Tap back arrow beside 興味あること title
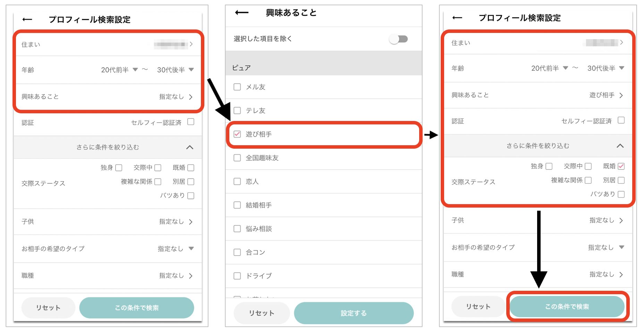This screenshot has height=332, width=644. point(241,13)
